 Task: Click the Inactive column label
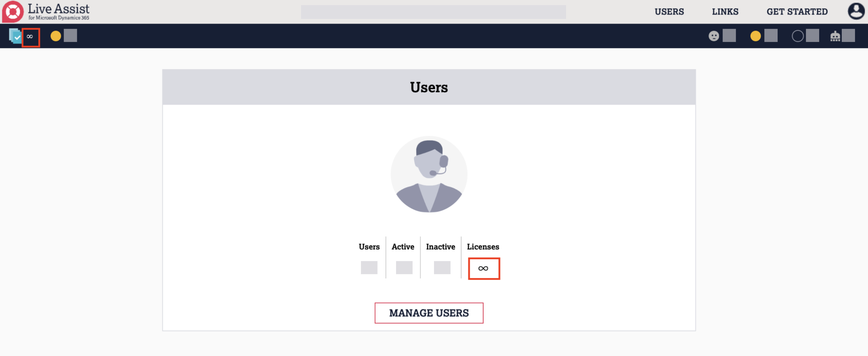tap(441, 247)
